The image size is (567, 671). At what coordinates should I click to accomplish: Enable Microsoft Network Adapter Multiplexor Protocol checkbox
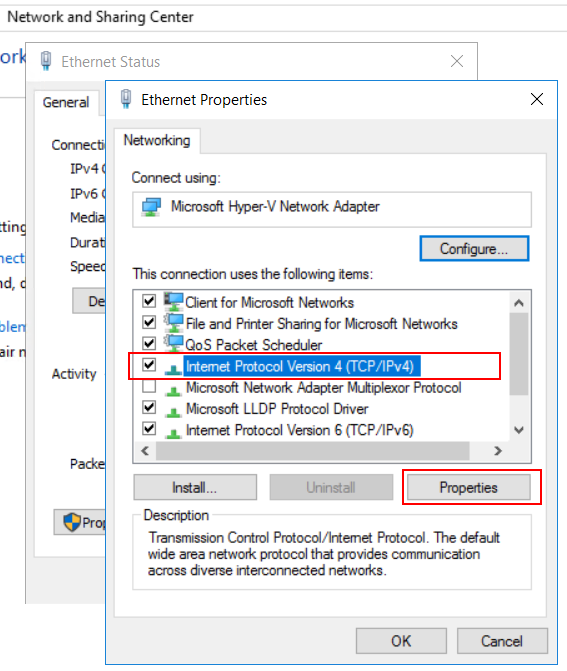(x=149, y=386)
